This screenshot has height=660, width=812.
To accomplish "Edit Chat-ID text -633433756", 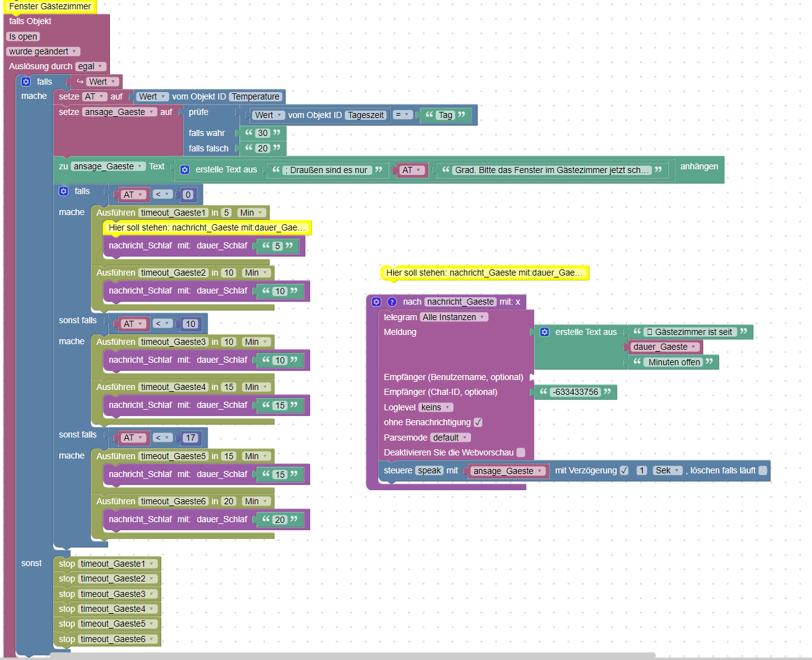I will pos(575,392).
